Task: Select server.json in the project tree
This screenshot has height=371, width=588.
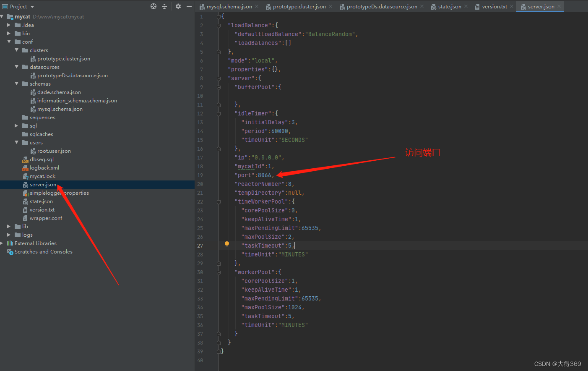Action: [43, 185]
